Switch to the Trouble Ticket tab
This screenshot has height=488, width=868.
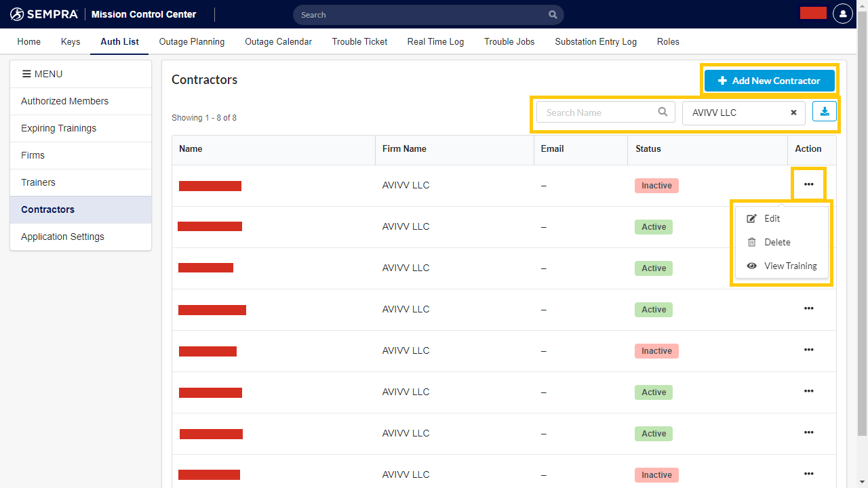[359, 41]
